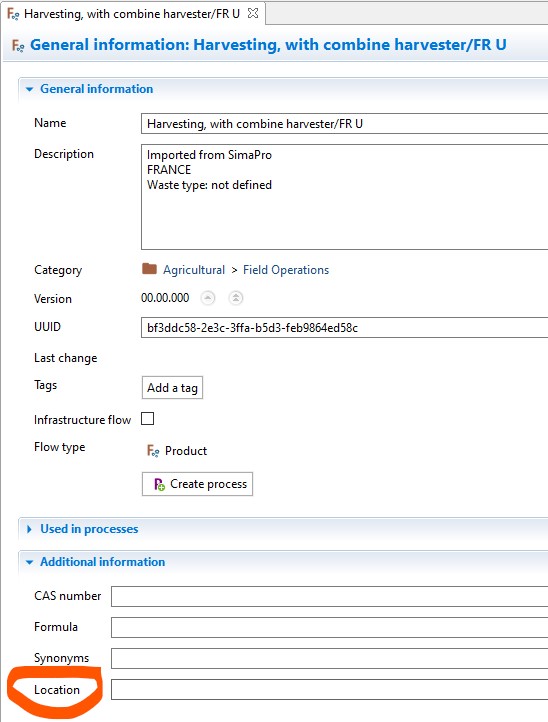Screen dimensions: 548x722
Task: Click the Product flow type icon
Action: click(x=153, y=450)
